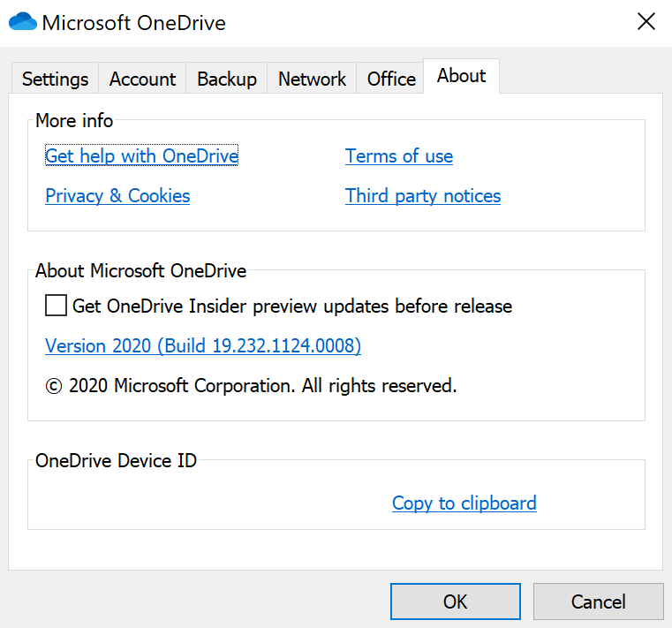Open the Office tab

(x=391, y=79)
